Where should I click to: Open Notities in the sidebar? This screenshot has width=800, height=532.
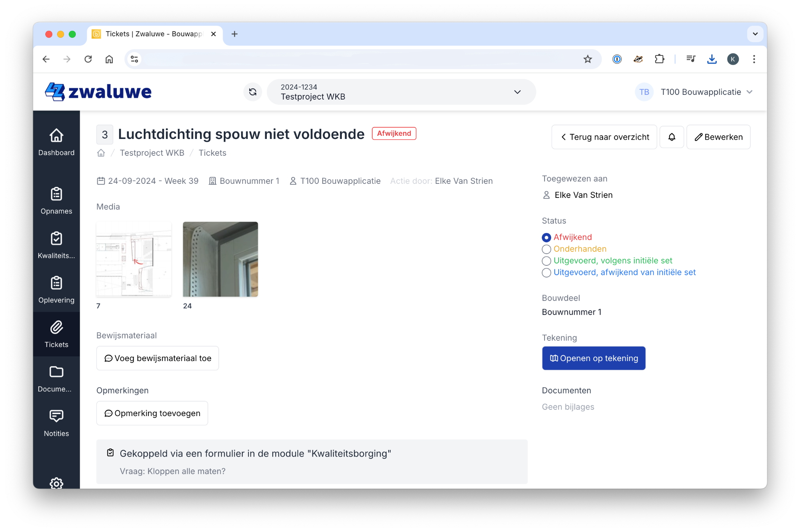coord(56,423)
